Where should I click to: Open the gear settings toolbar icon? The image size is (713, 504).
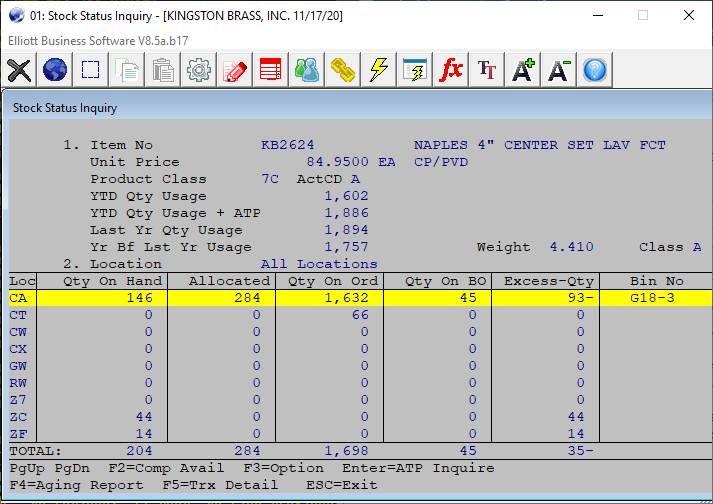click(x=199, y=70)
